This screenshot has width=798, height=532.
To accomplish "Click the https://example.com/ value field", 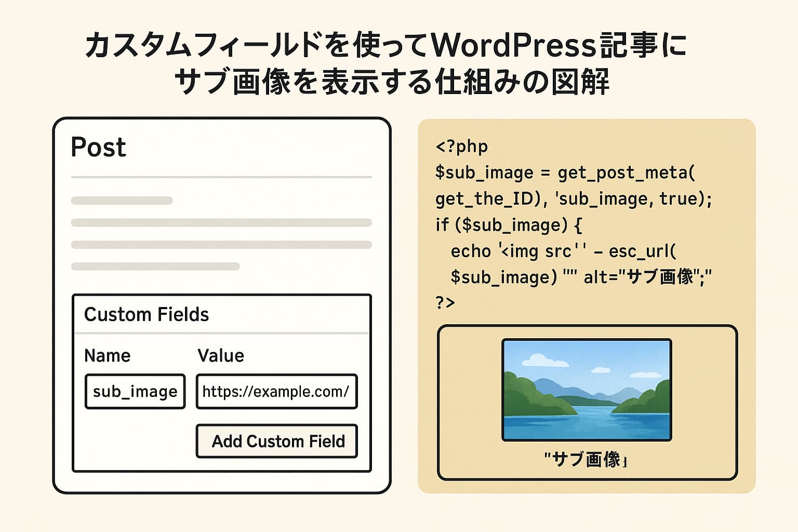I will tap(276, 391).
